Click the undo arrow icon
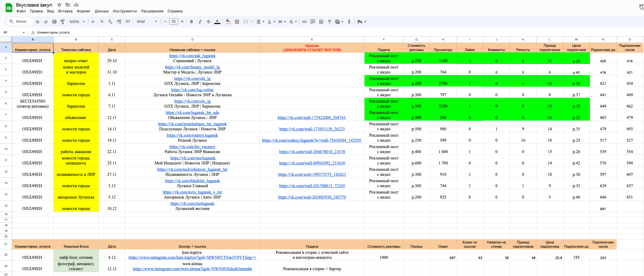This screenshot has height=276, width=644. 37,22
